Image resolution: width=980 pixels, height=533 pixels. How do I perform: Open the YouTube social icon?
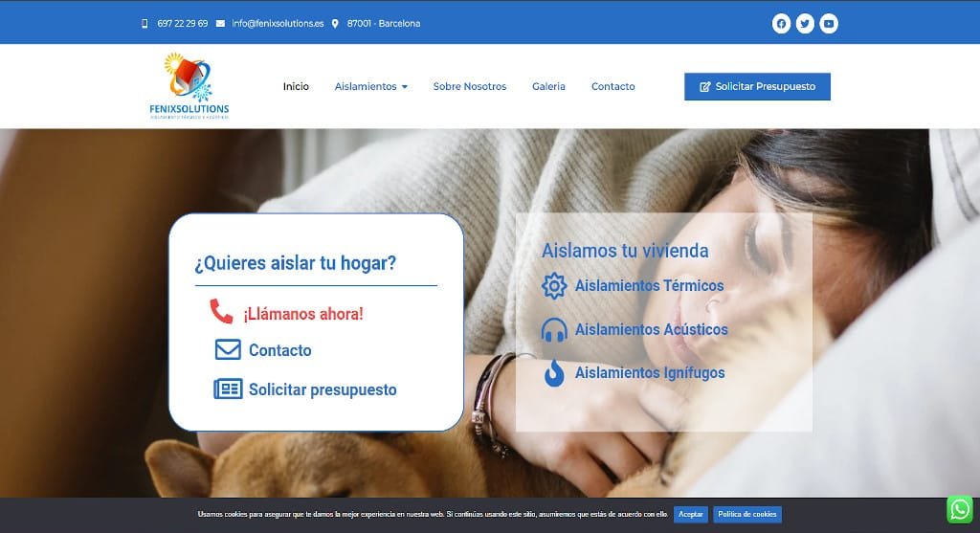828,24
